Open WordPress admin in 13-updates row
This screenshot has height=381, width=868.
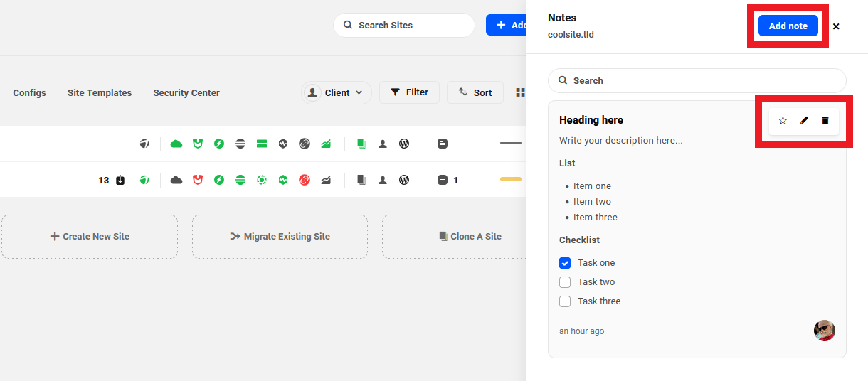coord(404,181)
